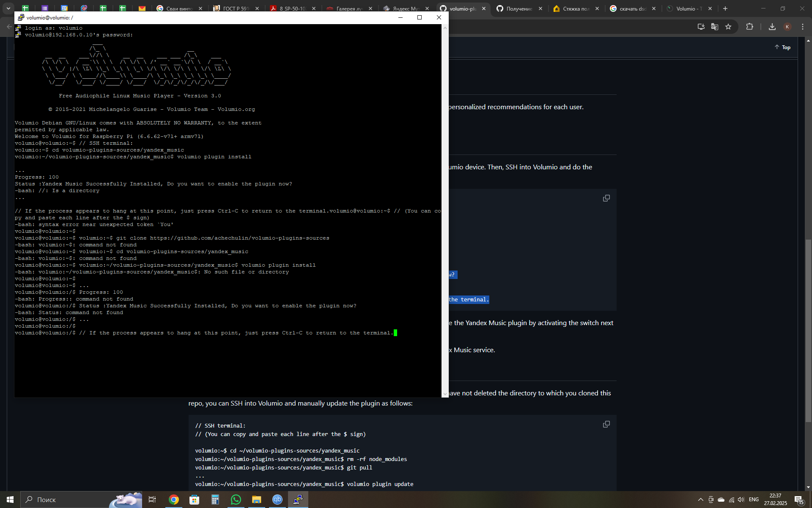Open OneDrive cloud tray icon
The height and width of the screenshot is (508, 812).
coord(721,500)
